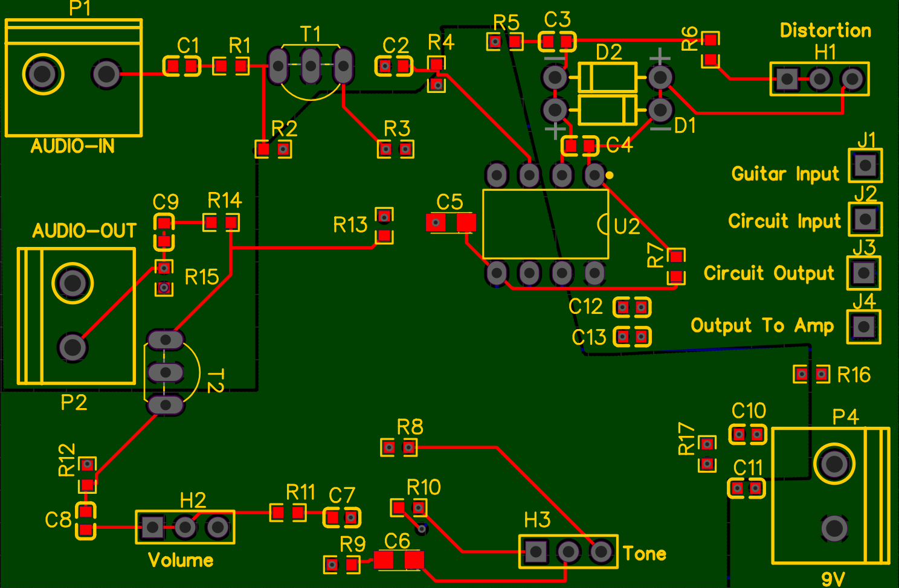
Task: Select the Output To Amp pad J4
Action: [x=864, y=327]
